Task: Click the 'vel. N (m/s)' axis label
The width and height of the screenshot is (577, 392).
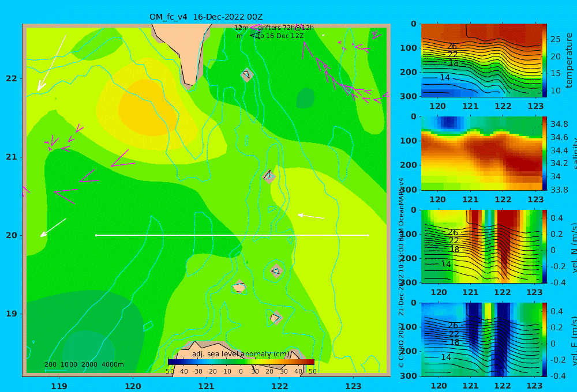Action: point(574,247)
